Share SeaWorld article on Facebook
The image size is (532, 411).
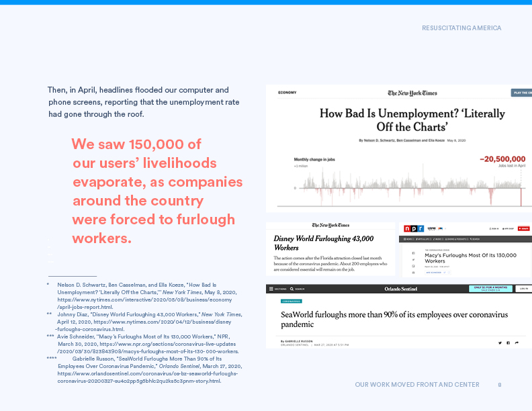(x=508, y=343)
